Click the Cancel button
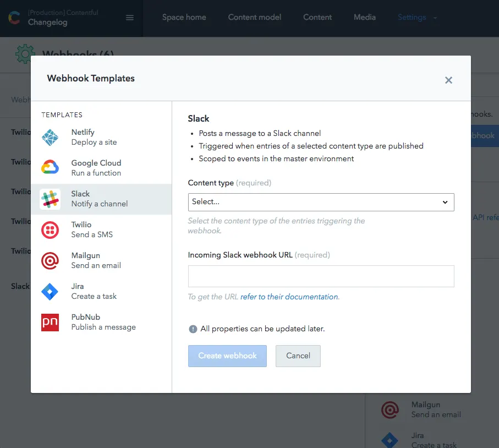This screenshot has height=448, width=499. pyautogui.click(x=298, y=356)
